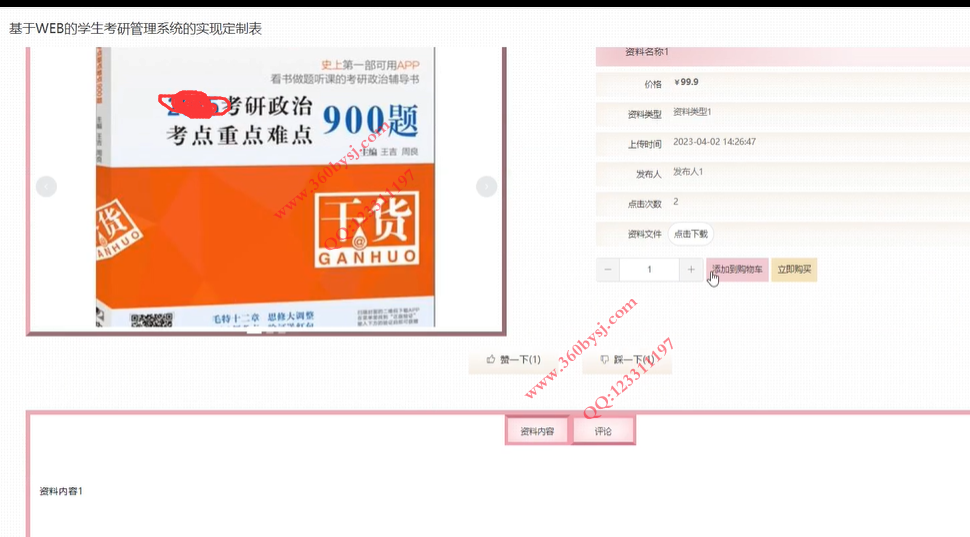This screenshot has width=970, height=537.
Task: Select 资料类型1 value text
Action: [x=692, y=112]
